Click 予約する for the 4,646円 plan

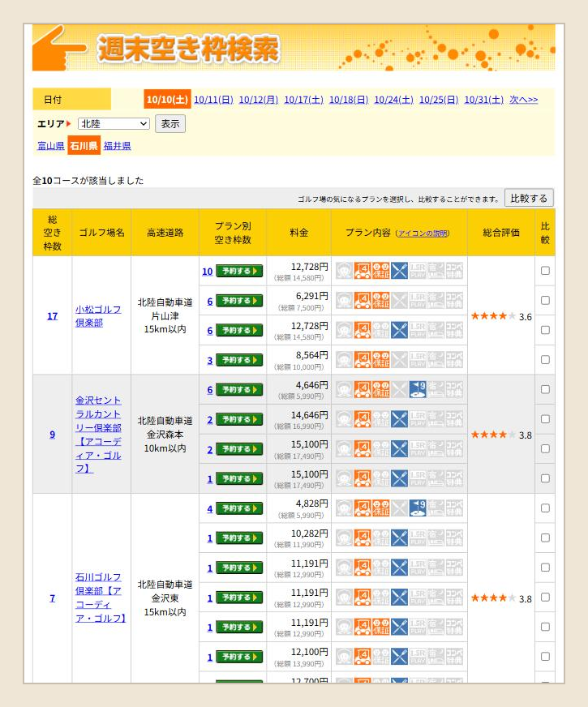pyautogui.click(x=239, y=389)
